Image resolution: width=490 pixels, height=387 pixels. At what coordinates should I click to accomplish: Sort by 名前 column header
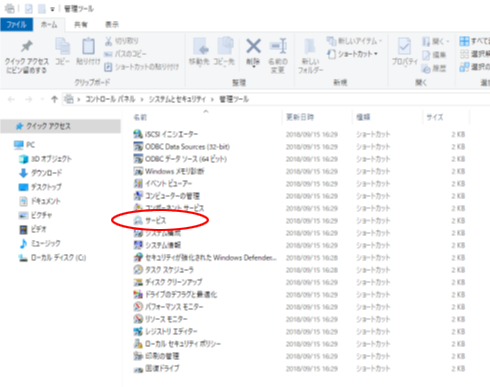click(x=140, y=117)
